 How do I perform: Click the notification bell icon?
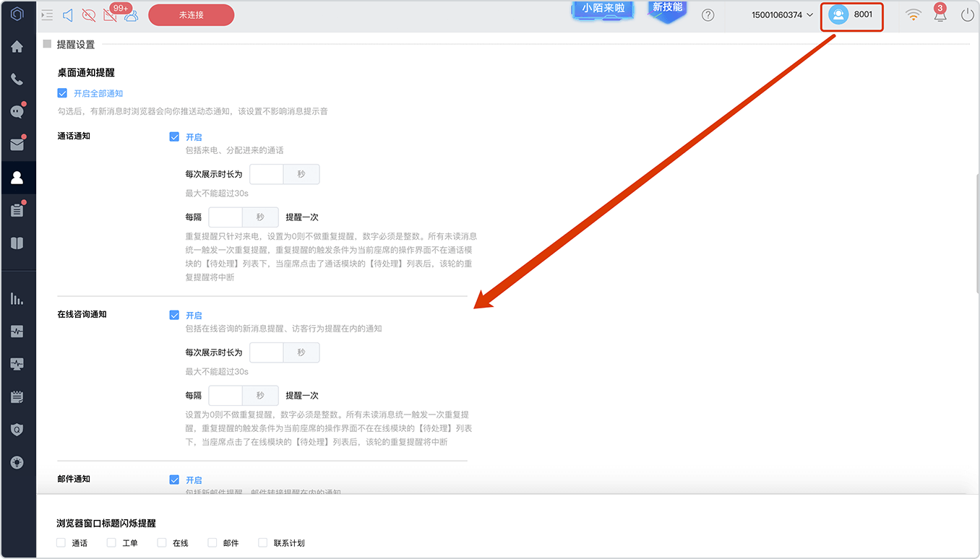[940, 15]
